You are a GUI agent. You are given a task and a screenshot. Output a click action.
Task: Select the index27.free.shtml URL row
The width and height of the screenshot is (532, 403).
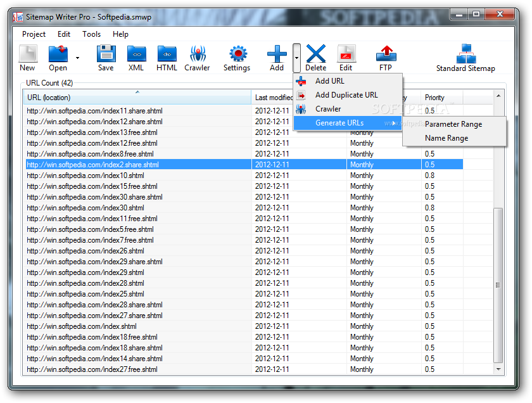pos(244,369)
